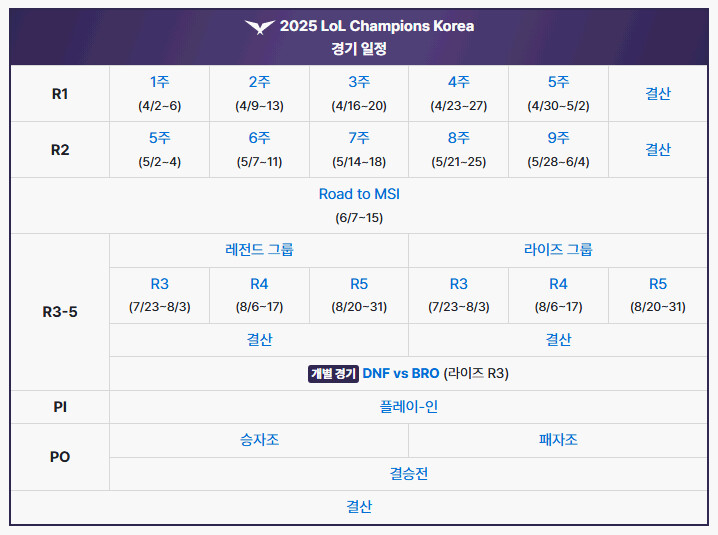Click the LCK wings logo icon
The width and height of the screenshot is (718, 535).
(x=259, y=26)
